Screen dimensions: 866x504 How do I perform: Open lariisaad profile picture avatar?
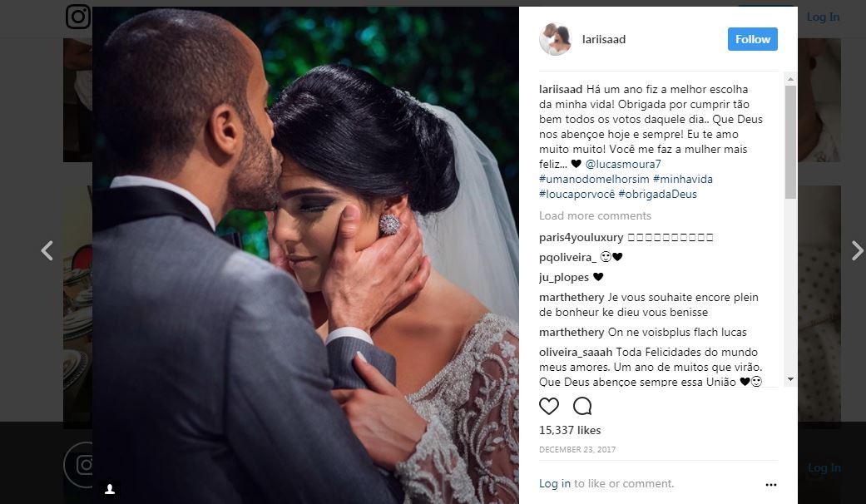point(555,39)
